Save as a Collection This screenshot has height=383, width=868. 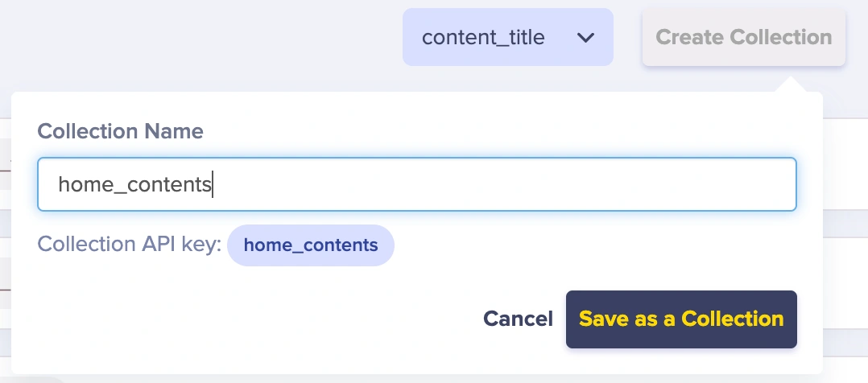(x=681, y=319)
